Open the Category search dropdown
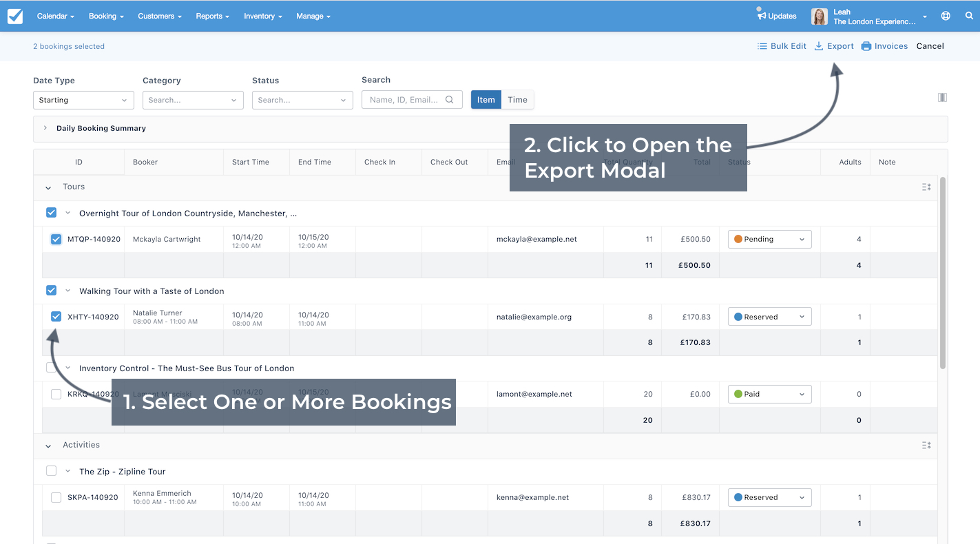This screenshot has height=544, width=980. click(193, 100)
